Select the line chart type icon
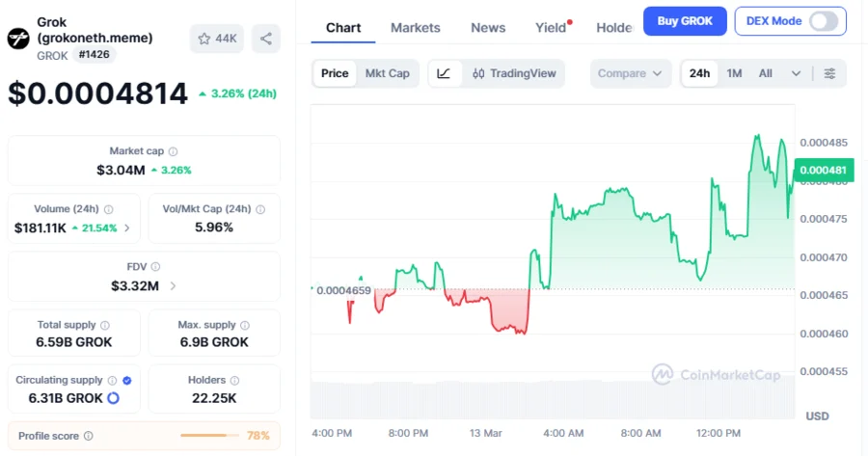This screenshot has height=456, width=868. point(444,73)
